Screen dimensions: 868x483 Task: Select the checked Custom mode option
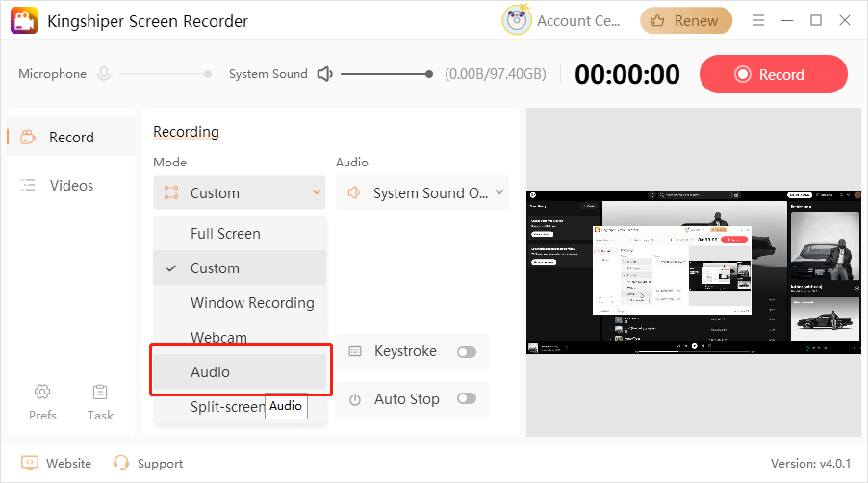[240, 267]
